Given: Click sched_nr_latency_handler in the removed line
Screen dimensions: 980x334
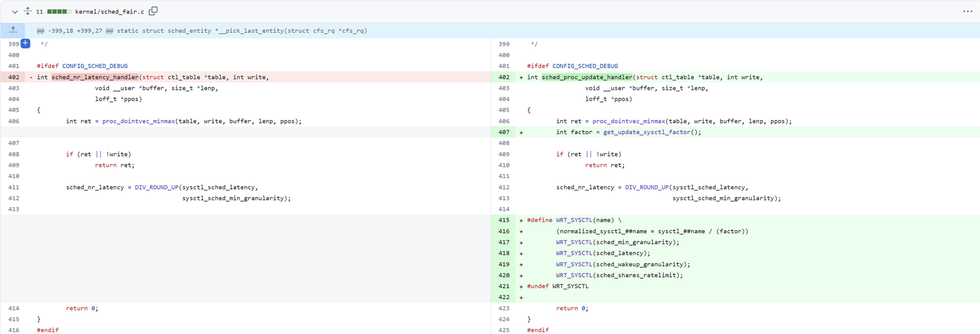Looking at the screenshot, I should click(95, 77).
